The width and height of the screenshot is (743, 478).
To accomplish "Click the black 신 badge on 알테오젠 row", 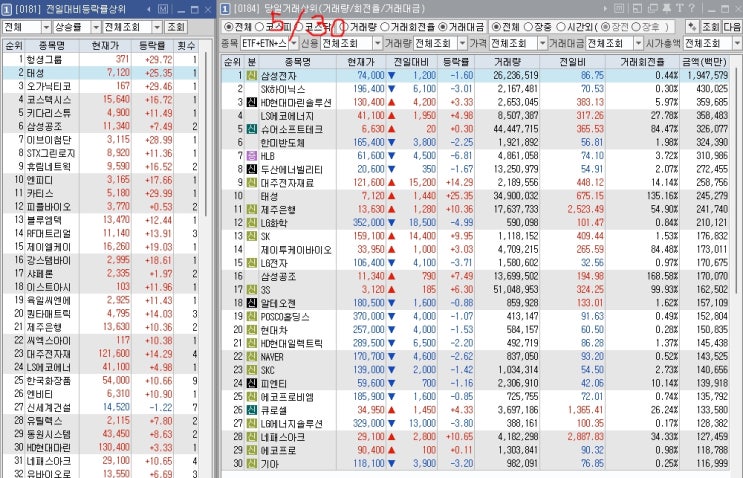I will click(252, 303).
